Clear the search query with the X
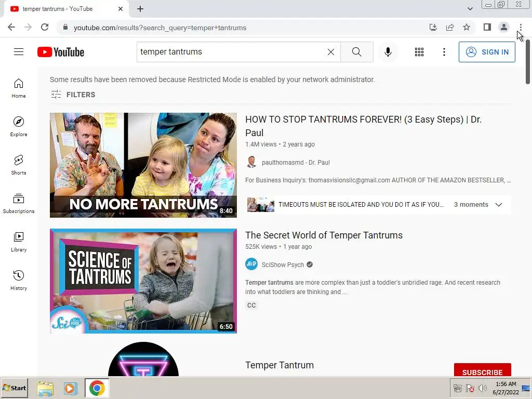The height and width of the screenshot is (399, 532). pyautogui.click(x=331, y=52)
